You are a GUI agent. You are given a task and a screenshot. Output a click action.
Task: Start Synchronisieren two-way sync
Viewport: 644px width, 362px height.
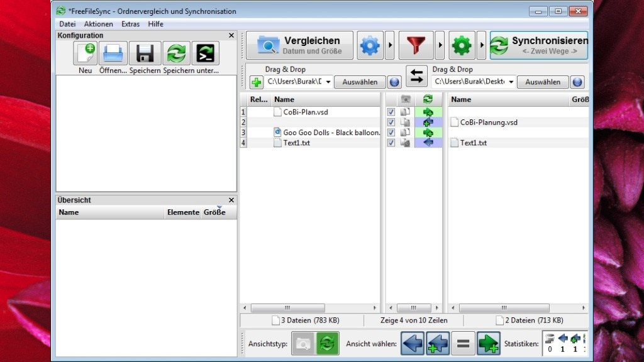click(x=539, y=45)
